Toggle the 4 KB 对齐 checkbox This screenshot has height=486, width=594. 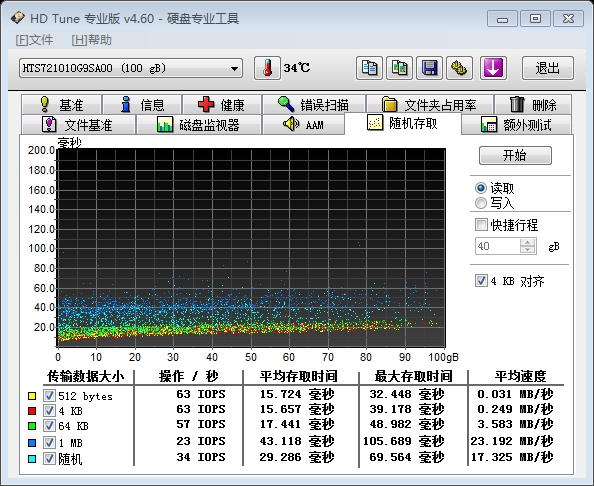coord(481,281)
